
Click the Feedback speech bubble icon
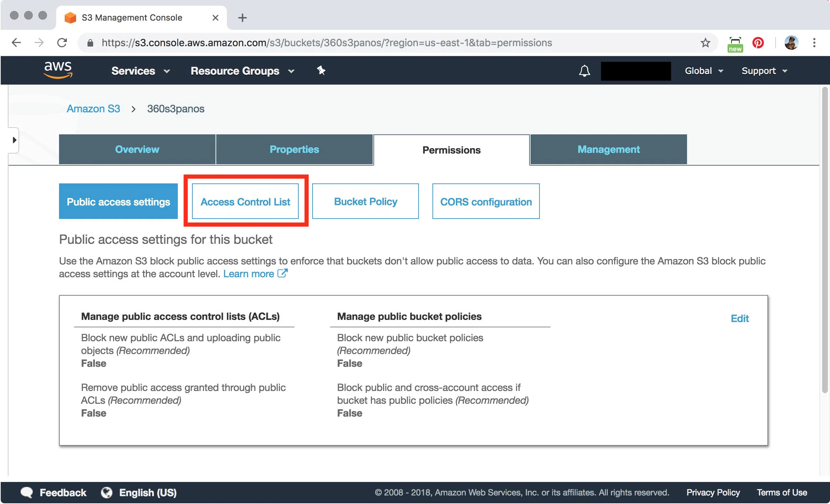click(x=27, y=493)
